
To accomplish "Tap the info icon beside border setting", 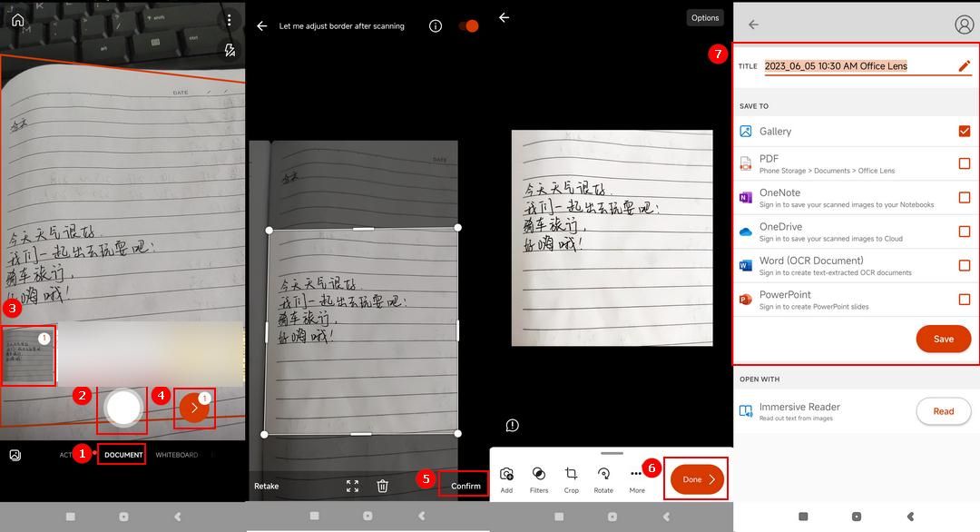I will pyautogui.click(x=436, y=26).
